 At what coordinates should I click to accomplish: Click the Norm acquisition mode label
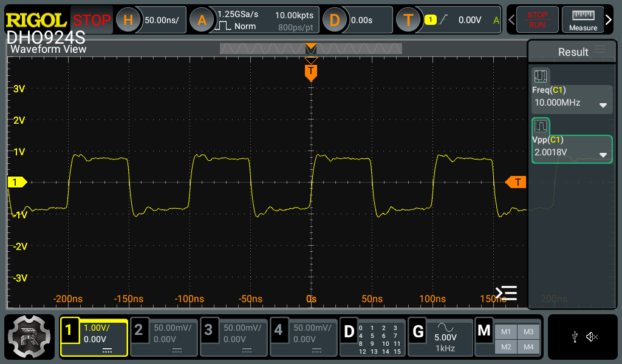coord(245,26)
